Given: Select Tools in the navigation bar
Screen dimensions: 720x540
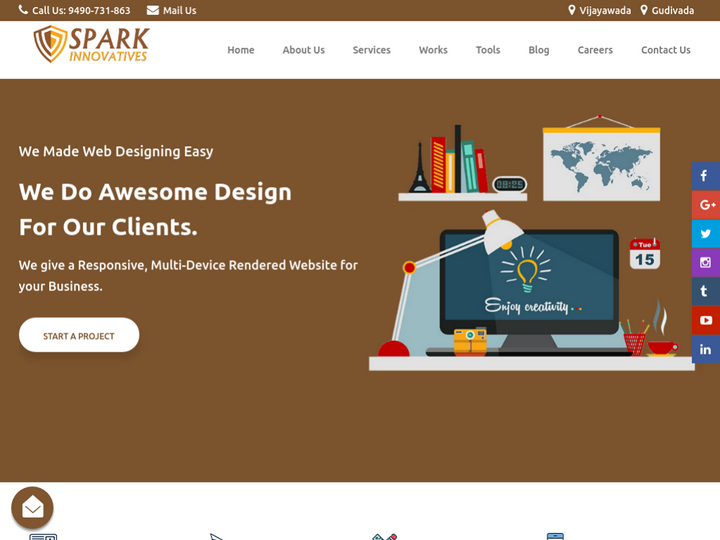Looking at the screenshot, I should 488,50.
